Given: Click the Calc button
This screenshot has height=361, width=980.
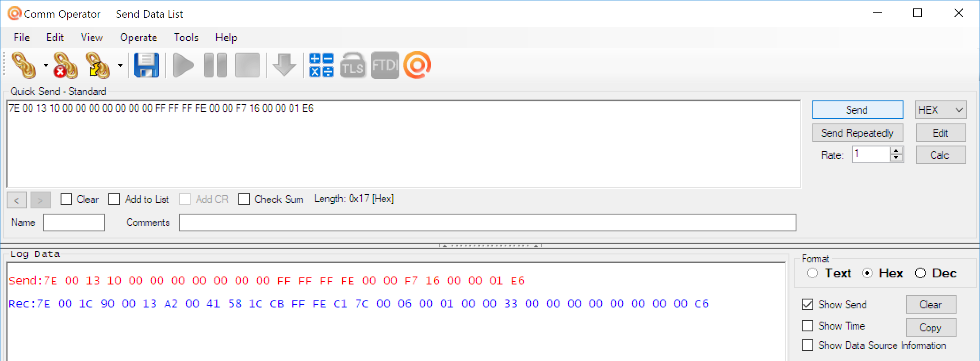Looking at the screenshot, I should pyautogui.click(x=941, y=155).
